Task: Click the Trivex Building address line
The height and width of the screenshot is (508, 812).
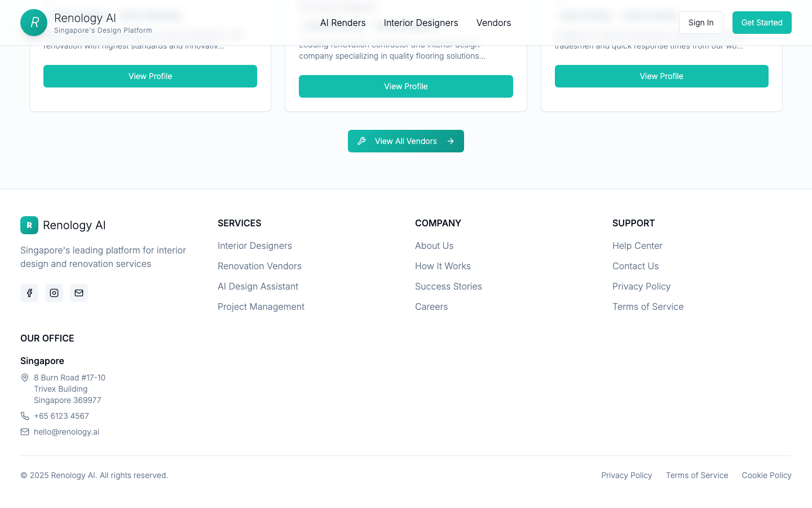Action: 61,389
